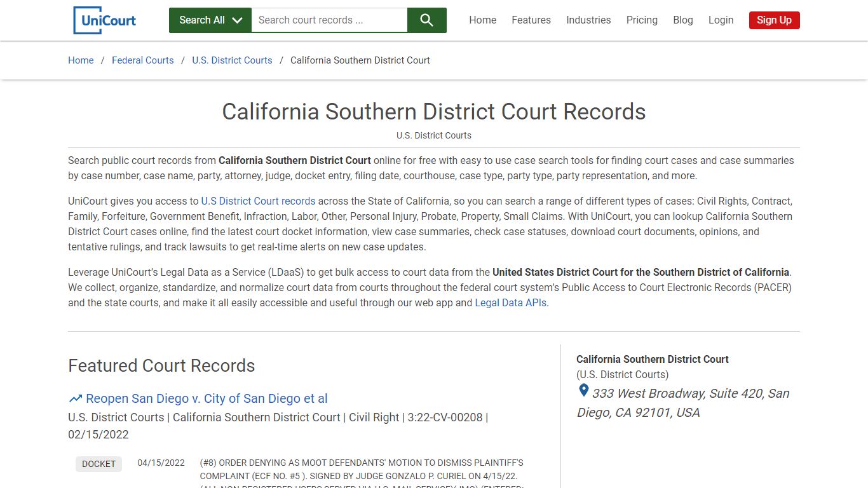Click the 333 West Broadway address text

click(x=683, y=403)
